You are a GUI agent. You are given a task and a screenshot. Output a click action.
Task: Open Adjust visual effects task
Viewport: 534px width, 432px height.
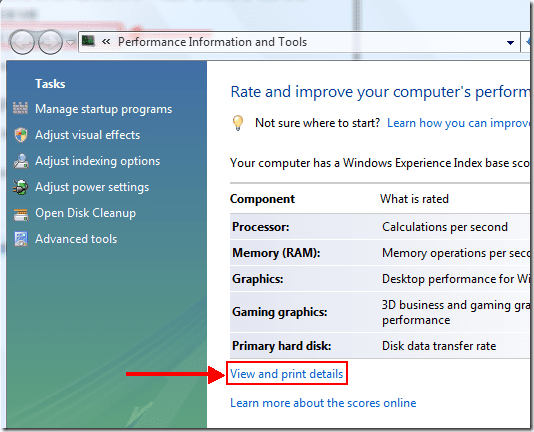pyautogui.click(x=88, y=135)
